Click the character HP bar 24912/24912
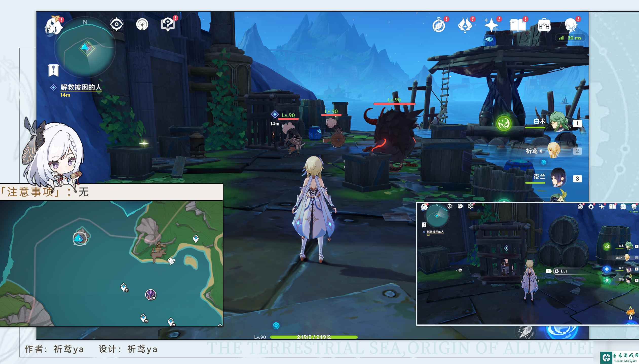This screenshot has width=639, height=364. 314,337
